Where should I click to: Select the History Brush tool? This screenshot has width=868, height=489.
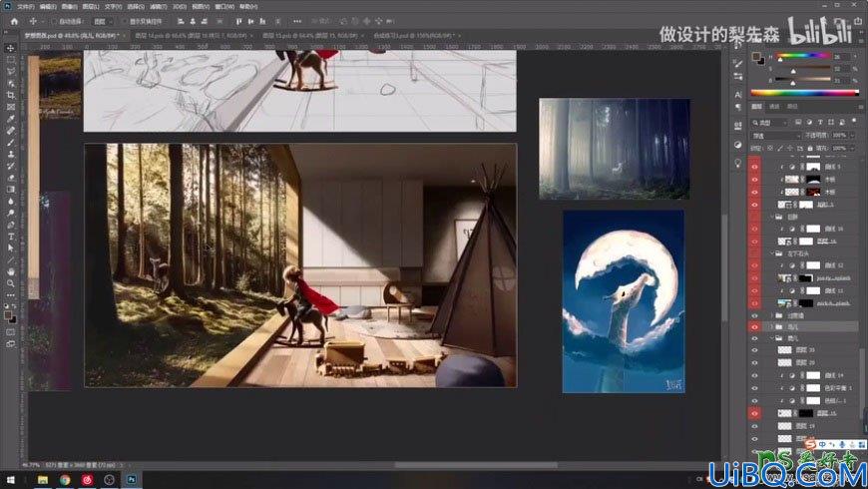click(x=11, y=166)
